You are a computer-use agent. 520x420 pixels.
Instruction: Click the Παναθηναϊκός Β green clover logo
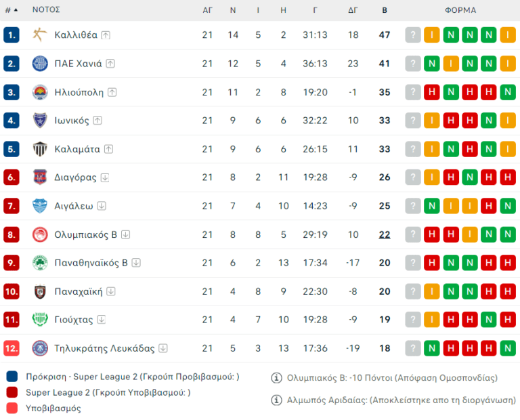(x=40, y=263)
